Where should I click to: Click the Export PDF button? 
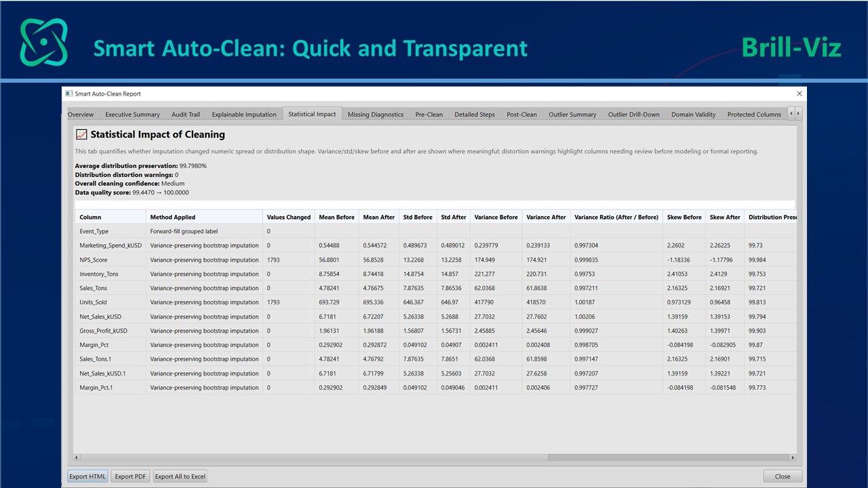pyautogui.click(x=130, y=476)
